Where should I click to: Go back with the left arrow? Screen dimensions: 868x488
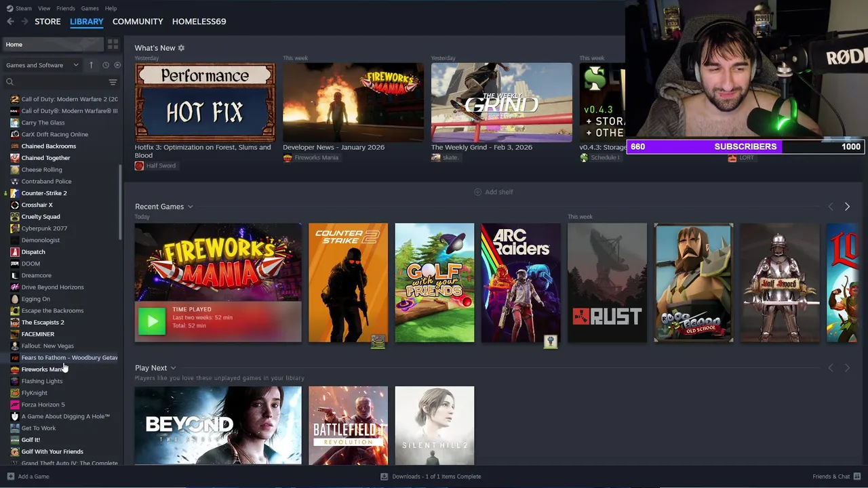click(x=10, y=22)
